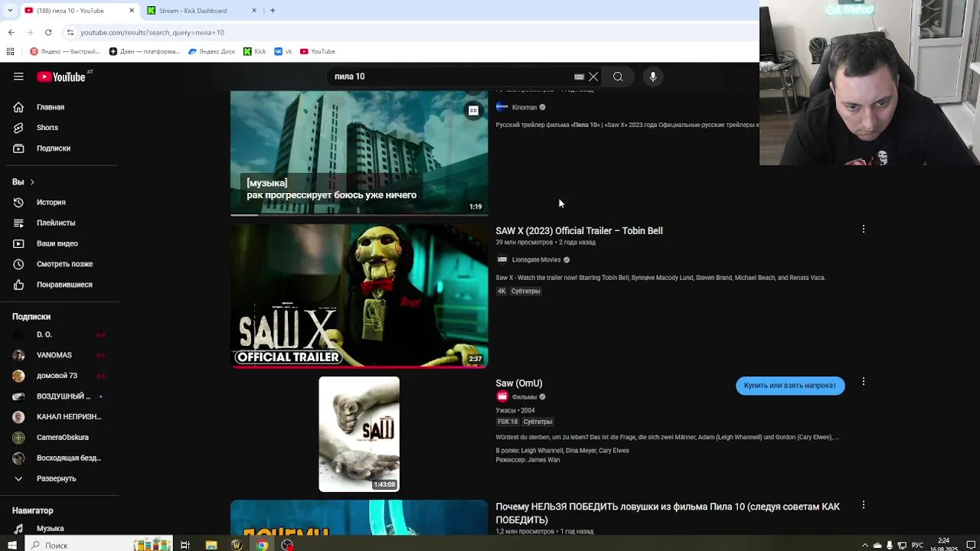
Task: Show hidden tray icons chevron
Action: (x=865, y=545)
